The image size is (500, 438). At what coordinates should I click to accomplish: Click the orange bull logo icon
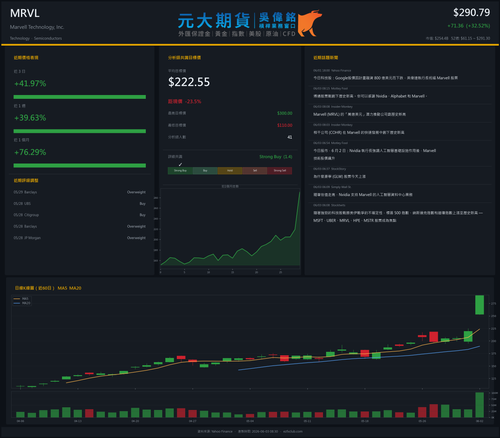point(309,23)
